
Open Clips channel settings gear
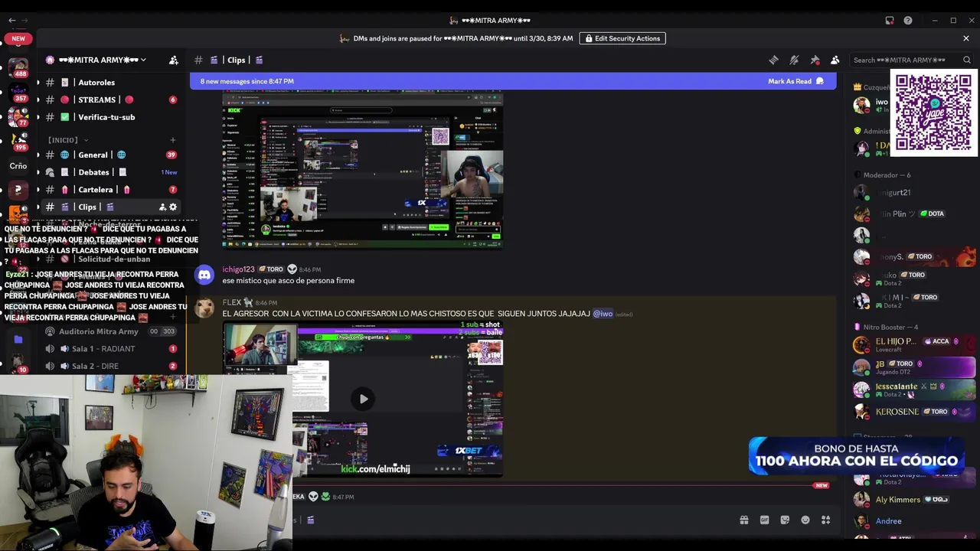(x=173, y=207)
